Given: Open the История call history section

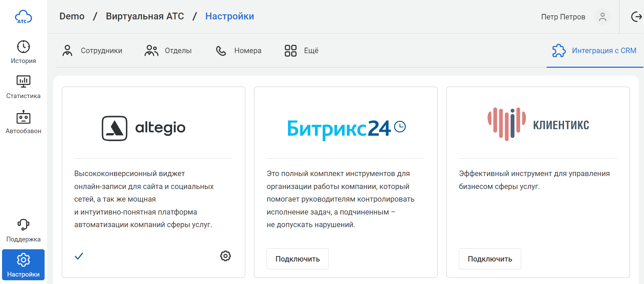Looking at the screenshot, I should click(x=23, y=52).
